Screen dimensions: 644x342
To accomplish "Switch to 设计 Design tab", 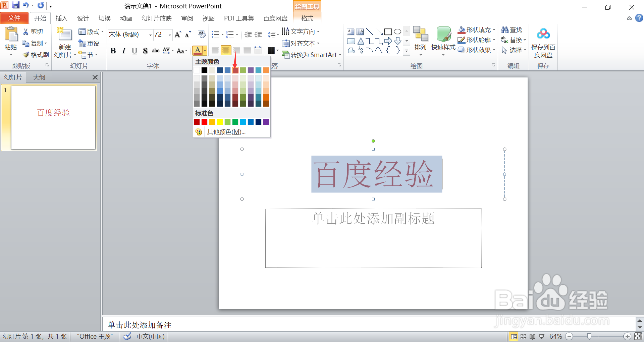I will click(x=83, y=18).
